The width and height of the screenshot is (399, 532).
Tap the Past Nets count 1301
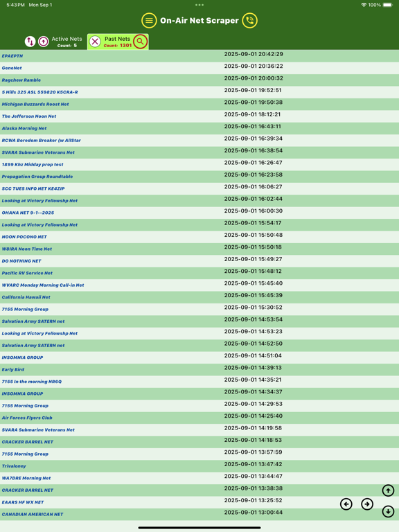pos(118,46)
